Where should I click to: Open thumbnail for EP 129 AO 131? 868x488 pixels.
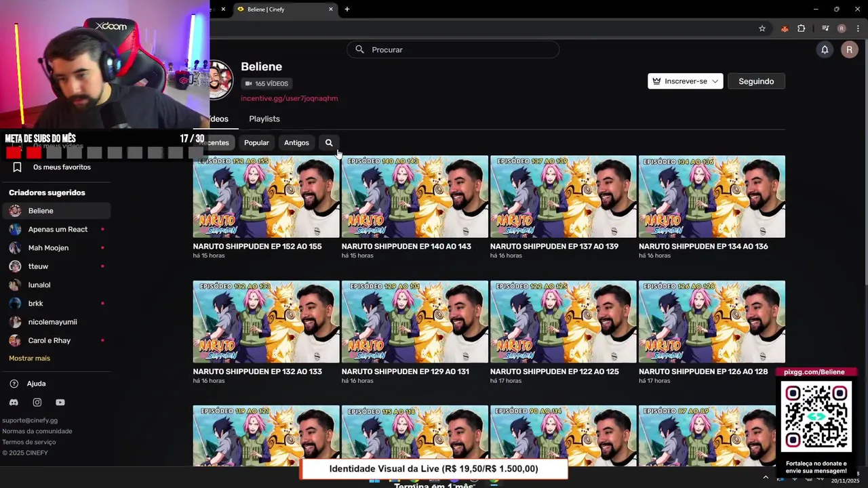point(414,321)
